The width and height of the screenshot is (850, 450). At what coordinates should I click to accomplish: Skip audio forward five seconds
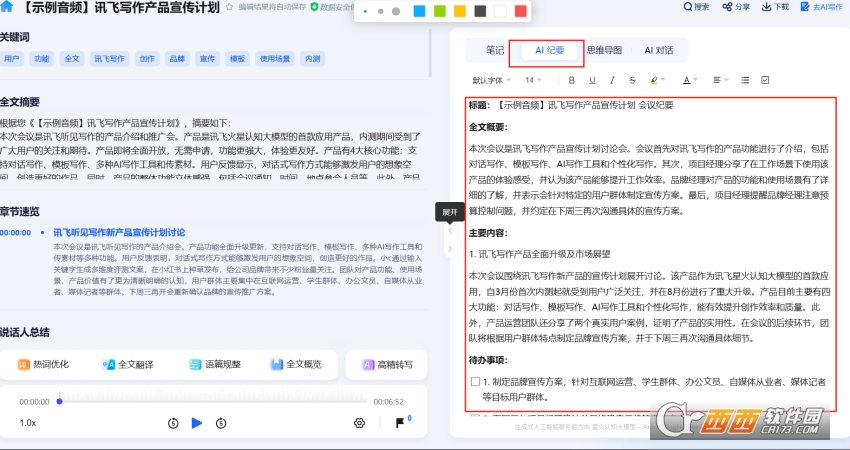(x=221, y=423)
